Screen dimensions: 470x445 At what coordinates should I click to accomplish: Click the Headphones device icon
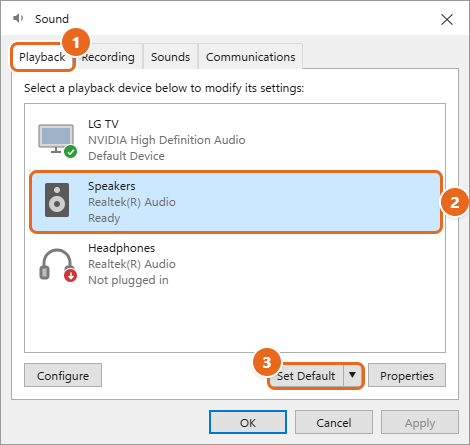pos(58,265)
